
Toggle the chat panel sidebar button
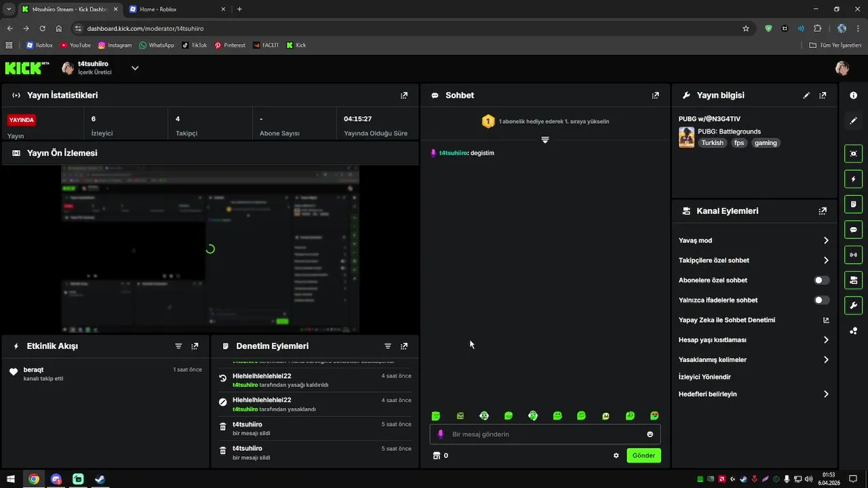853,230
